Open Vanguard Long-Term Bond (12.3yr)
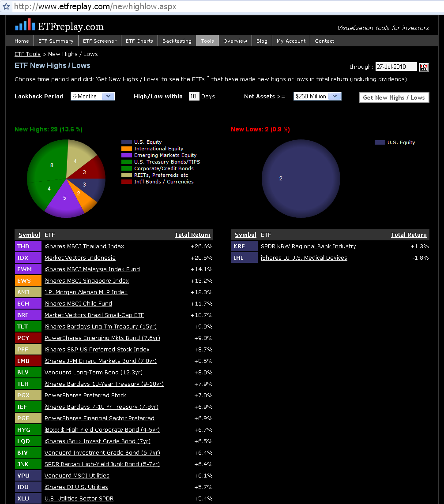Image resolution: width=444 pixels, height=504 pixels. point(93,373)
